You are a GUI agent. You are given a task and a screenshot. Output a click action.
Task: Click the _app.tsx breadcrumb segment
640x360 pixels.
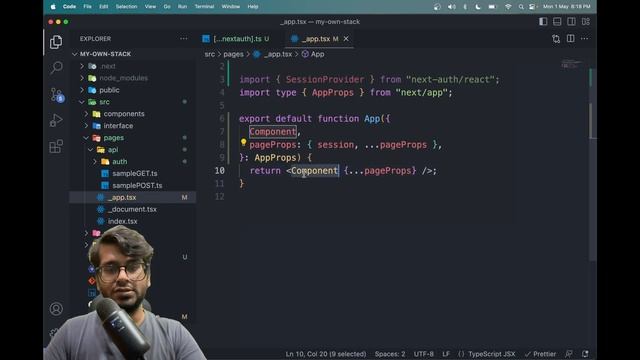pyautogui.click(x=273, y=54)
